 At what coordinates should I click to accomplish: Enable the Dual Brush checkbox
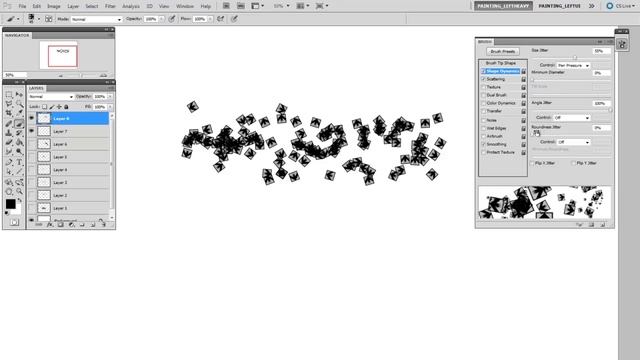(x=484, y=95)
